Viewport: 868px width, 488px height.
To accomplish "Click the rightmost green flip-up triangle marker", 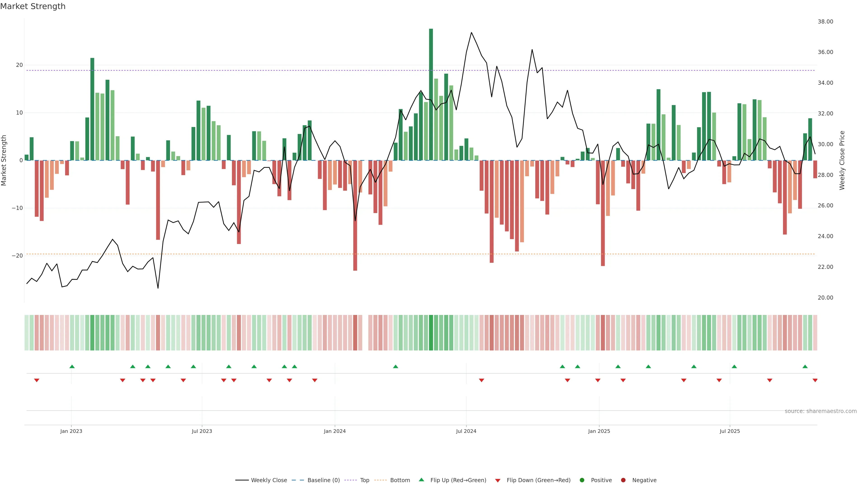I will (805, 366).
